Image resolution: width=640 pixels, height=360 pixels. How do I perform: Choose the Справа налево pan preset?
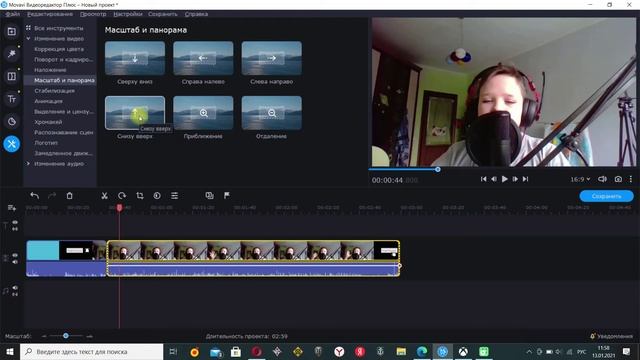pos(203,58)
